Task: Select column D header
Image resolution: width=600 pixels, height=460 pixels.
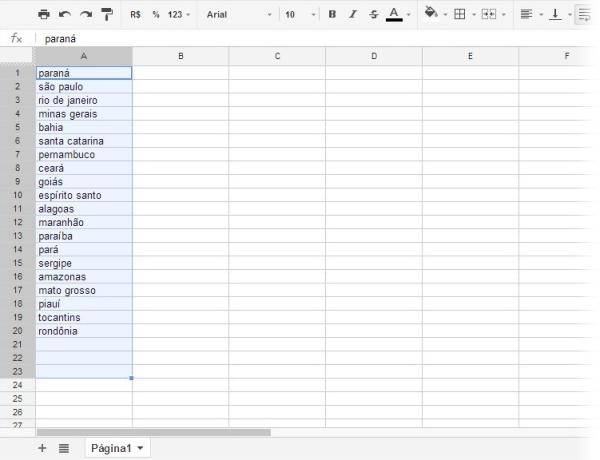Action: [x=374, y=56]
